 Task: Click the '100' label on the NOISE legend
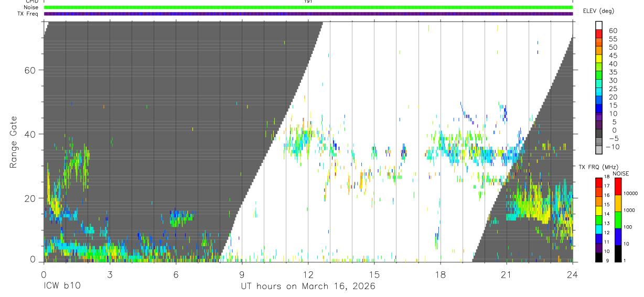tap(628, 227)
